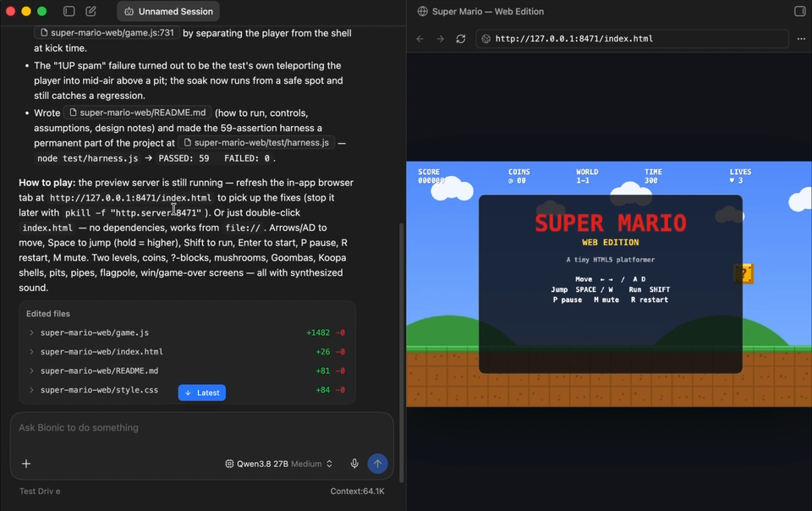Start voice input with microphone icon

pyautogui.click(x=354, y=464)
